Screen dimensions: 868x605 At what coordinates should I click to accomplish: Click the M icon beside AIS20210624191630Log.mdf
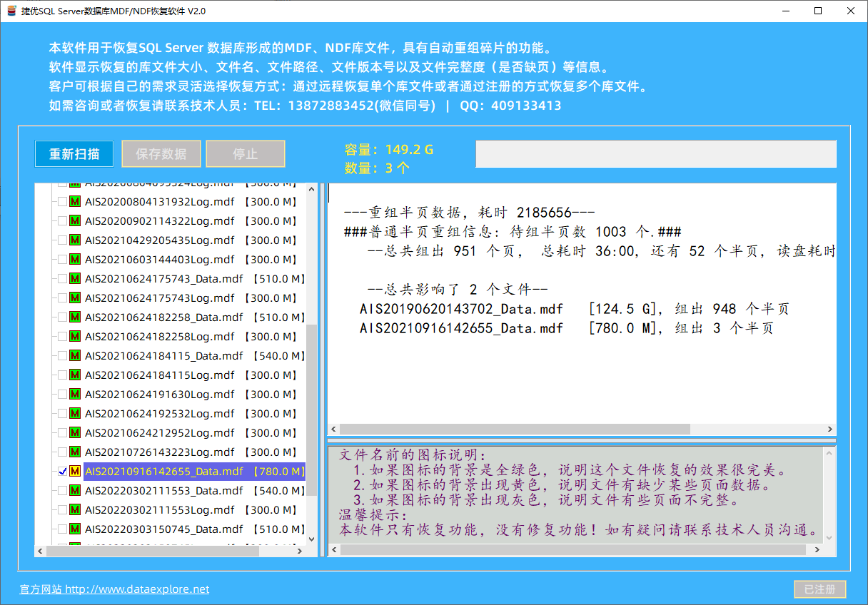[x=74, y=395]
